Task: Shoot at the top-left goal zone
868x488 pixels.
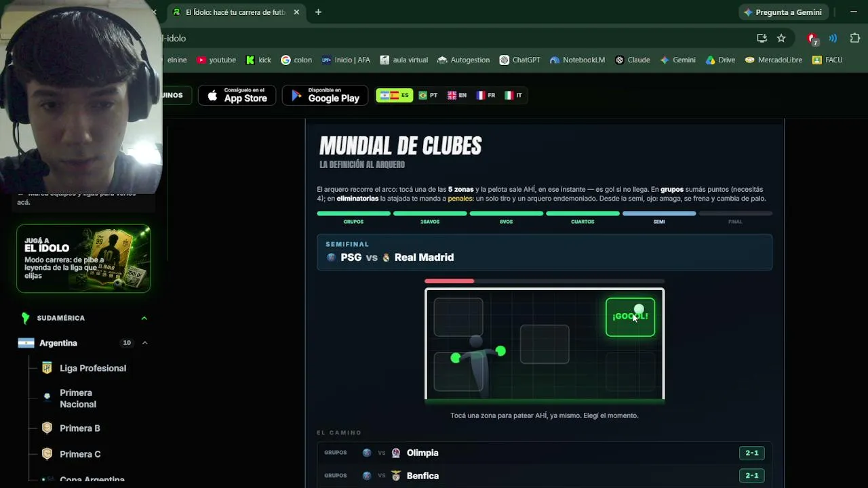Action: (x=458, y=317)
